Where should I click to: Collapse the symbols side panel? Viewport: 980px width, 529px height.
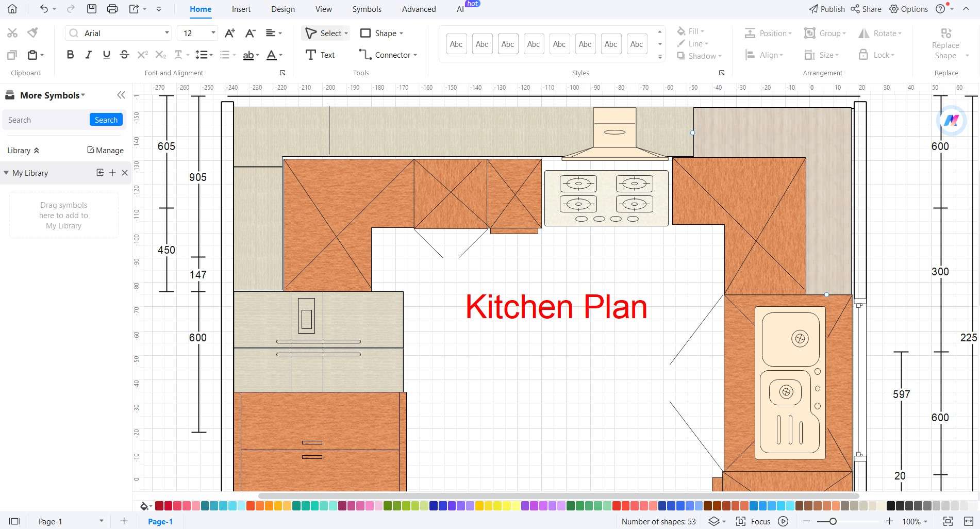pos(121,95)
